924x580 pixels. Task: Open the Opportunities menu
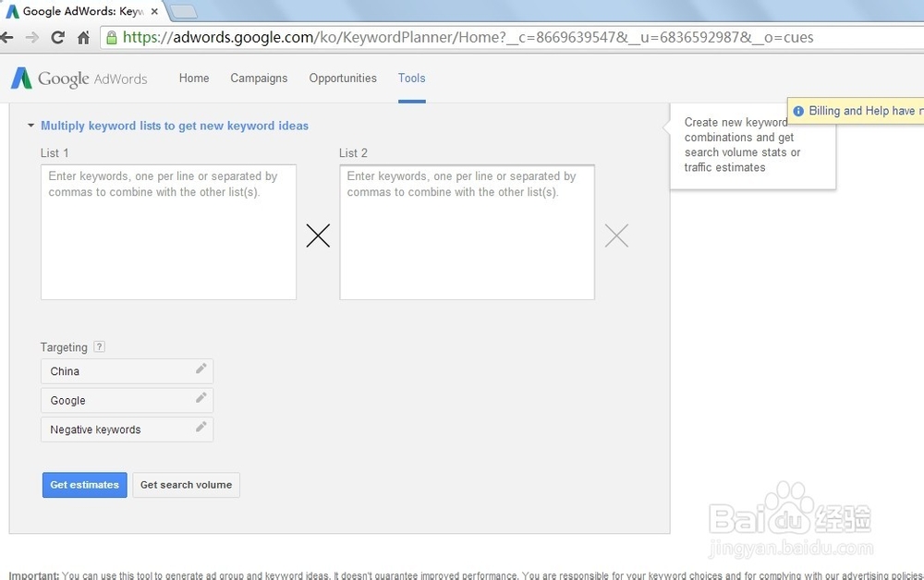coord(343,78)
